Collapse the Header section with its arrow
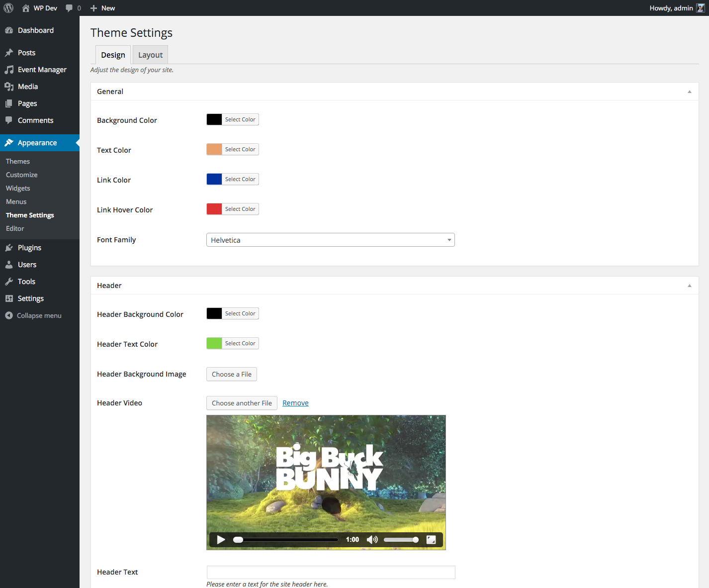Image resolution: width=709 pixels, height=588 pixels. coord(690,286)
